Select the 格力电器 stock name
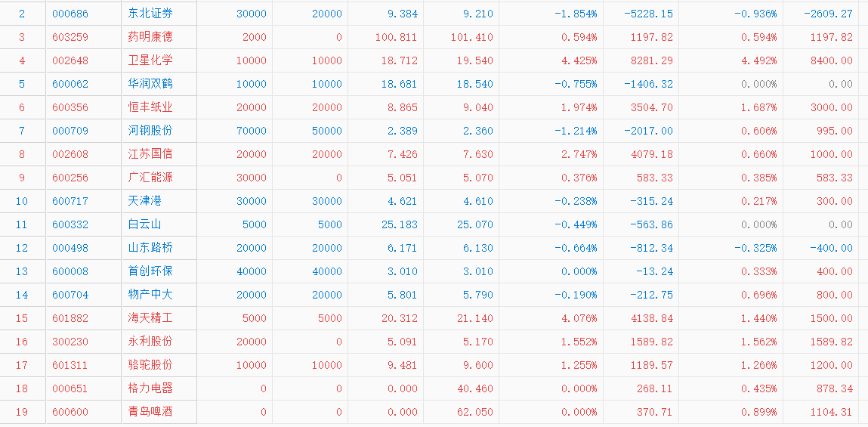The width and height of the screenshot is (868, 427). pos(150,388)
